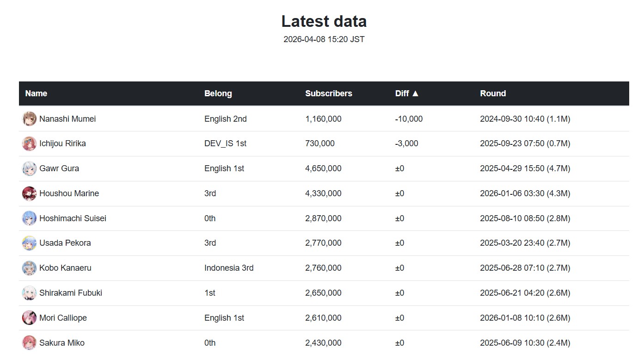Click '3rd' in Houshou Marine's row
Image resolution: width=644 pixels, height=354 pixels.
tap(210, 193)
